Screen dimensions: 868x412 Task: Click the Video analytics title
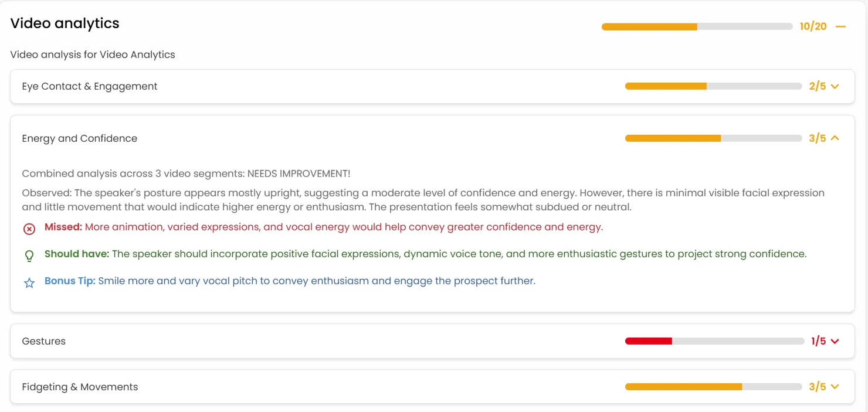pyautogui.click(x=65, y=23)
